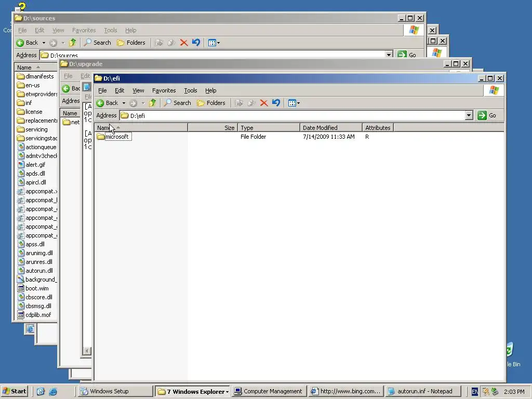The image size is (532, 399).
Task: Select servicing folder in D:\sources
Action: (x=32, y=129)
